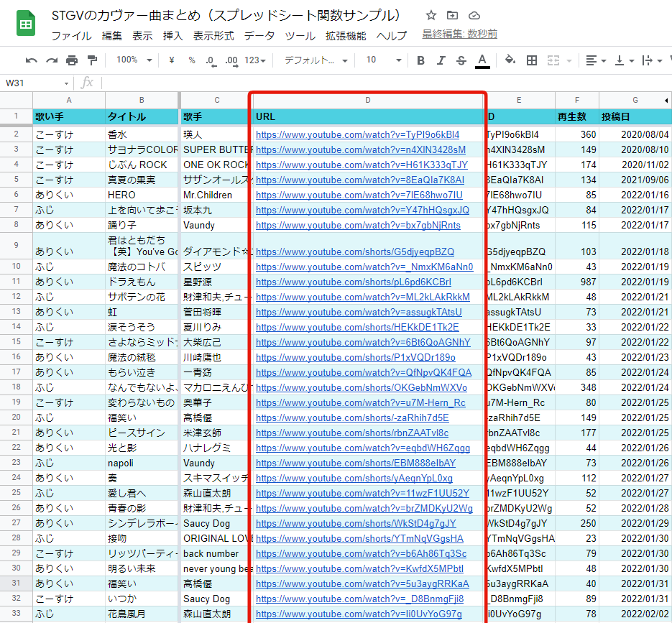This screenshot has width=672, height=623.
Task: Open the データ menu
Action: [x=259, y=36]
